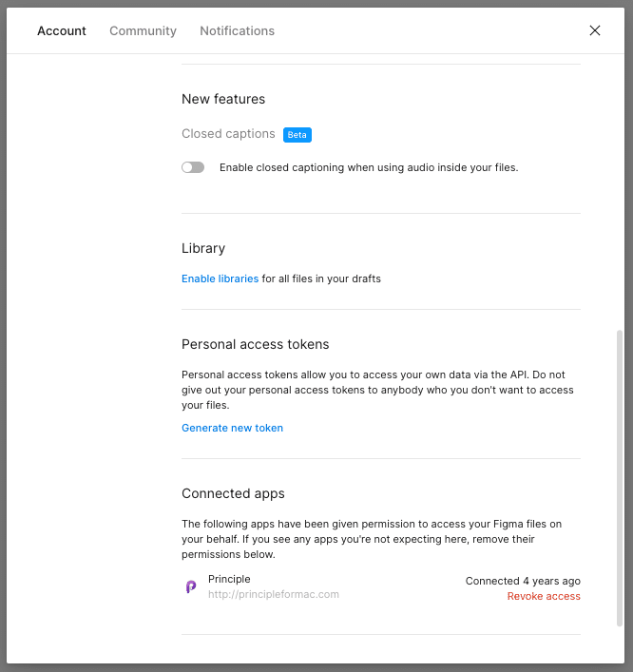Click the Enable closed captioning description text

coord(369,167)
